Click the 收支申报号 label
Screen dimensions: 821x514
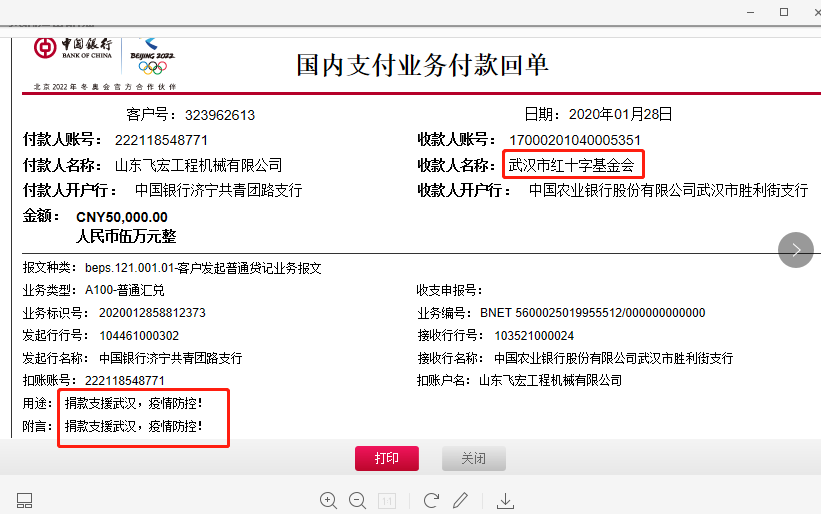(449, 290)
